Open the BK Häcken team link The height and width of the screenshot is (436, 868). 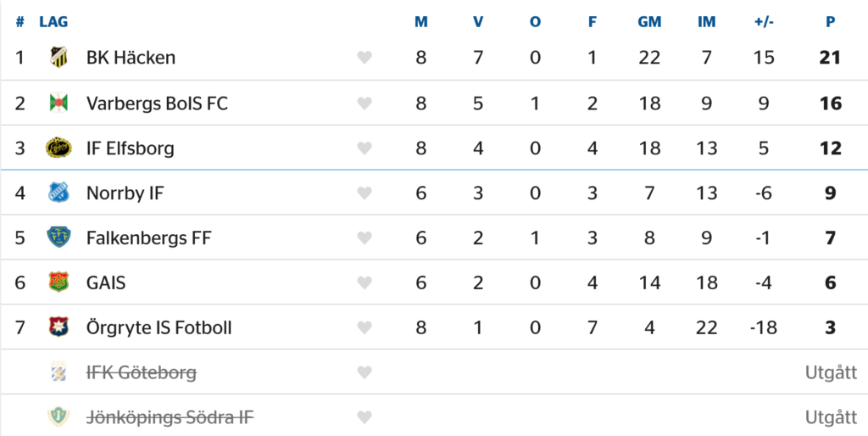(131, 58)
